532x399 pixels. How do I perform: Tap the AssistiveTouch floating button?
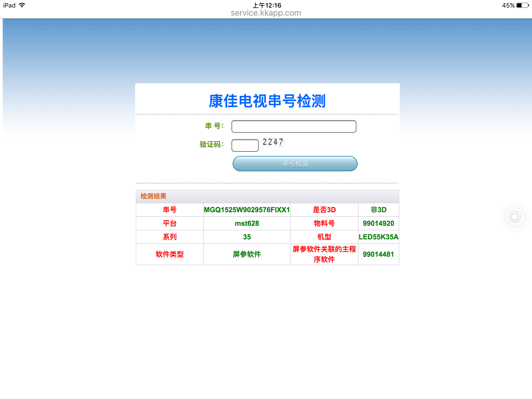click(515, 217)
